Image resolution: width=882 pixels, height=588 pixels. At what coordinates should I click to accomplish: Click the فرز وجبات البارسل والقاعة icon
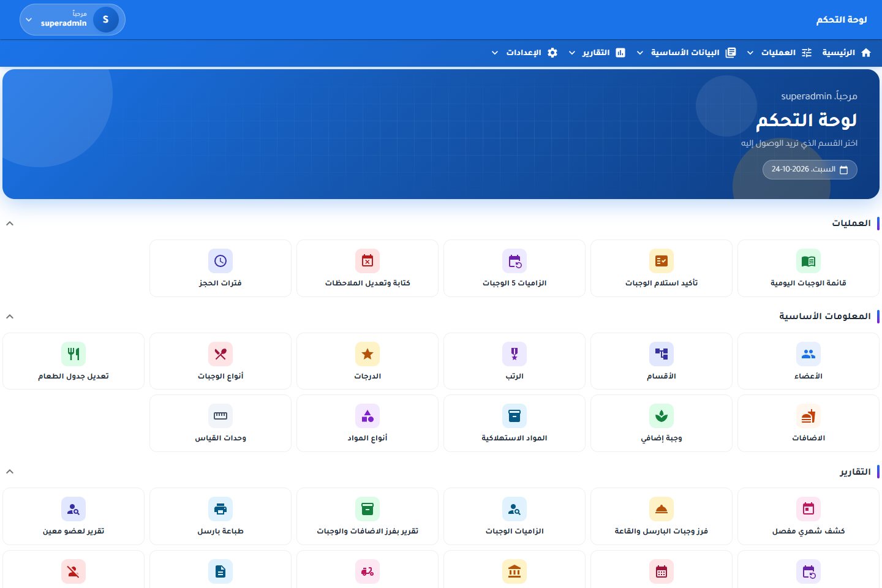661,509
